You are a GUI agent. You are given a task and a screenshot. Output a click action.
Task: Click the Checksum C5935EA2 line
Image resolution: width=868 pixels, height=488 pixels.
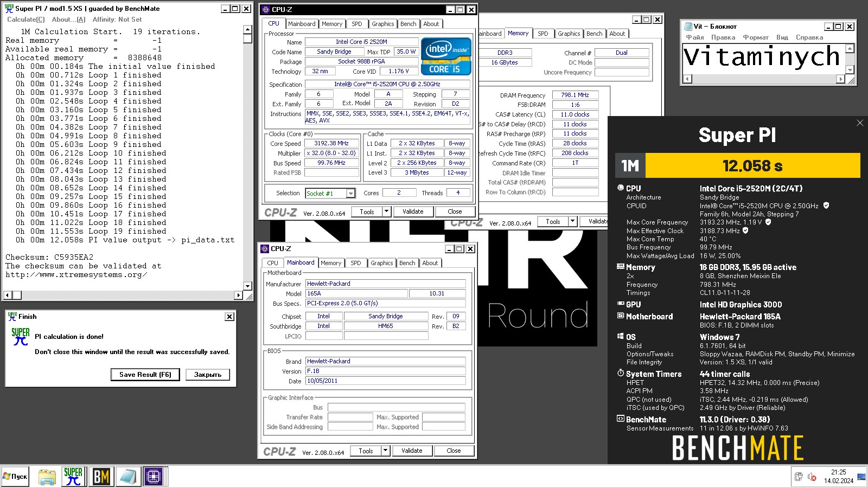point(49,257)
